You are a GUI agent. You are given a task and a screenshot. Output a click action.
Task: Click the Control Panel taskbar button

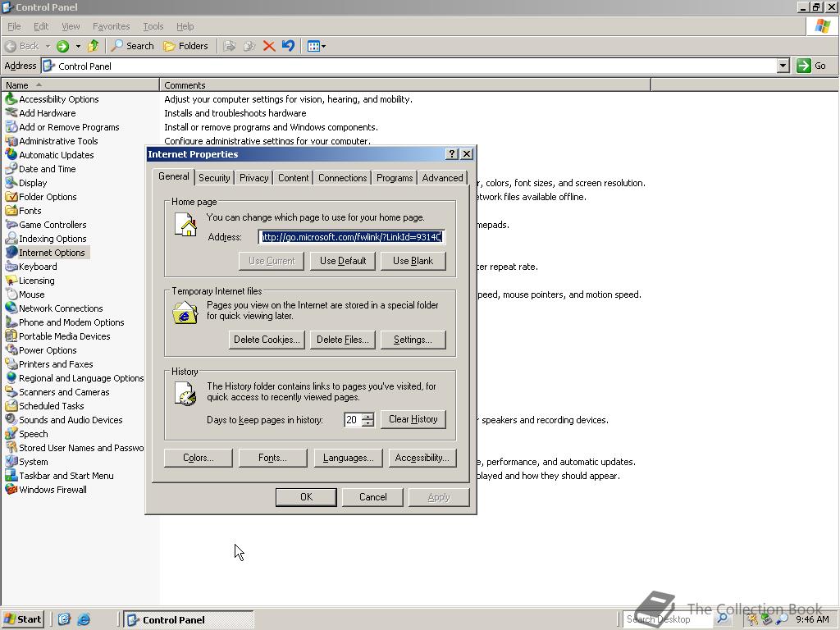coord(189,619)
